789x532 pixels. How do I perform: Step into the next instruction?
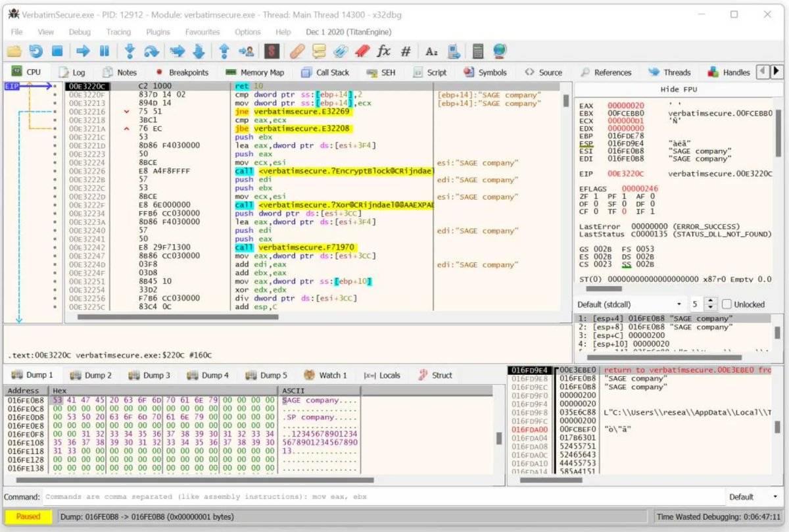130,51
